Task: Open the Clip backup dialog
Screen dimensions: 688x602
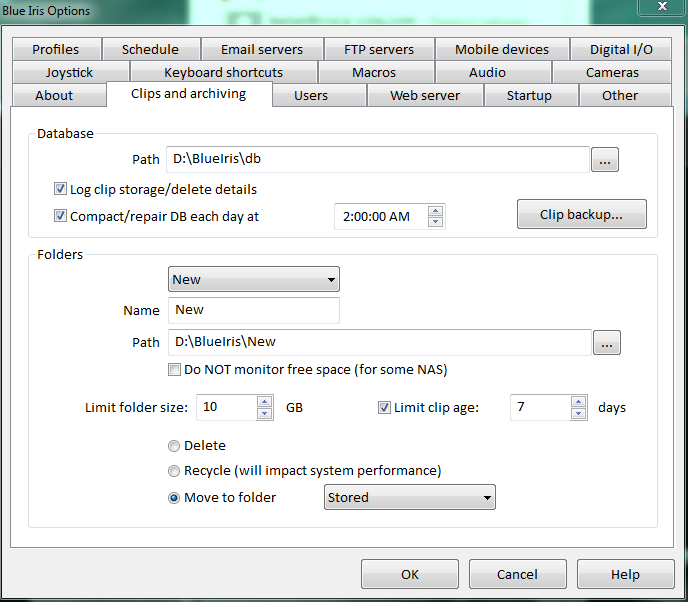Action: pos(581,214)
